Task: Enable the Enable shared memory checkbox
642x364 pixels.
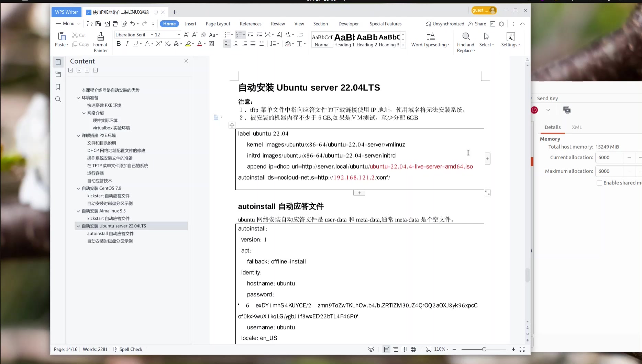Action: [599, 183]
